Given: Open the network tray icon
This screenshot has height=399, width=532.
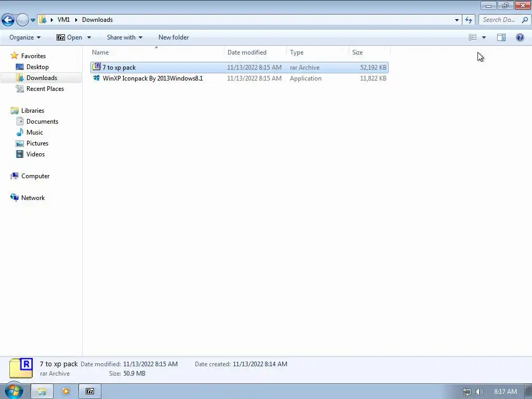Looking at the screenshot, I should tap(467, 392).
